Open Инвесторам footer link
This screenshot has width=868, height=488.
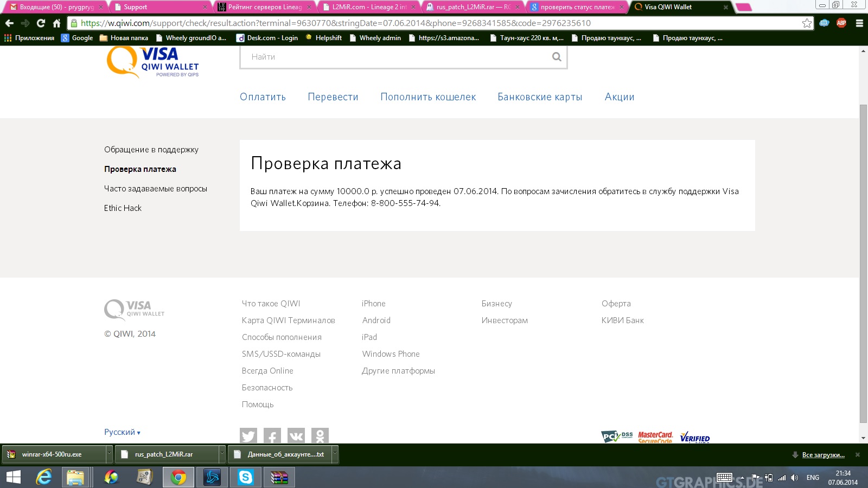505,320
